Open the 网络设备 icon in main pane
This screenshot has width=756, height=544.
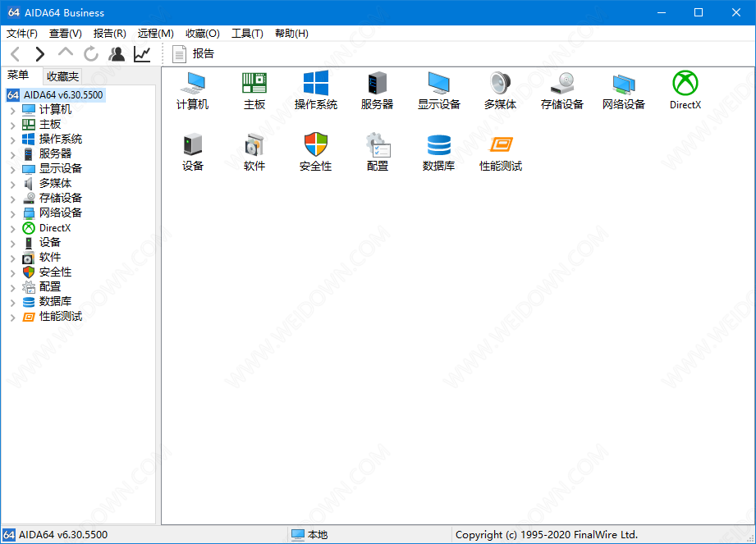tap(624, 84)
